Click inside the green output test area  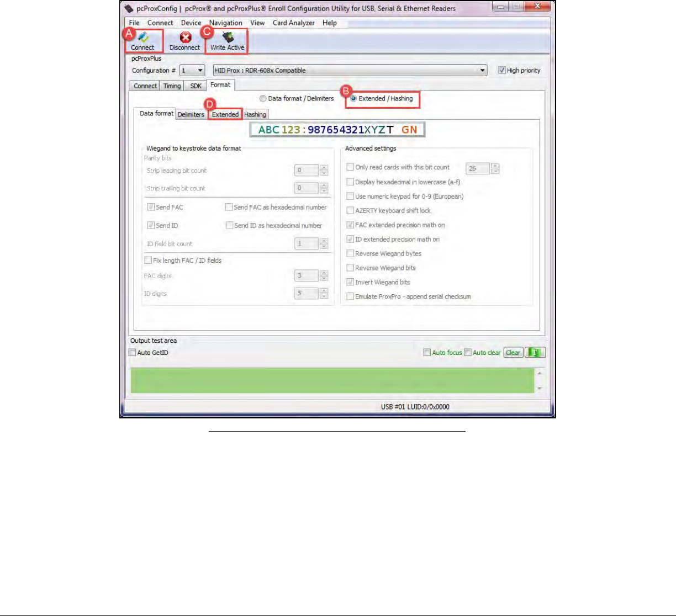(332, 380)
